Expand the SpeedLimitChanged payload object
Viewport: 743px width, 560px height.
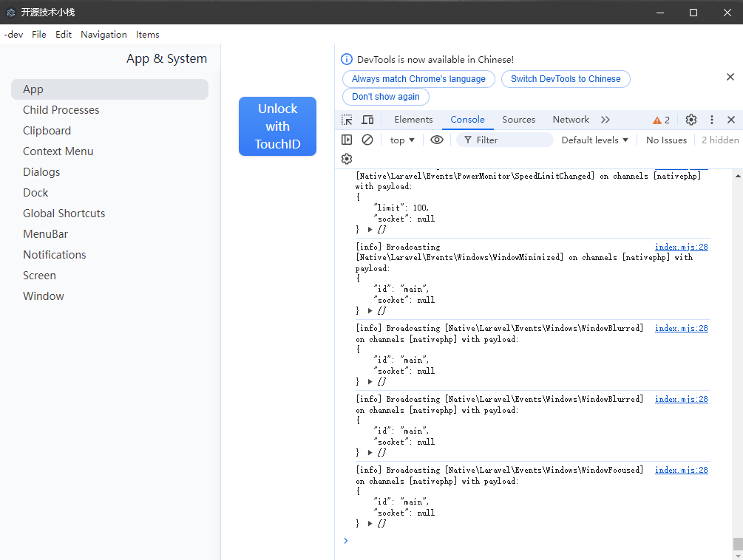coord(370,230)
